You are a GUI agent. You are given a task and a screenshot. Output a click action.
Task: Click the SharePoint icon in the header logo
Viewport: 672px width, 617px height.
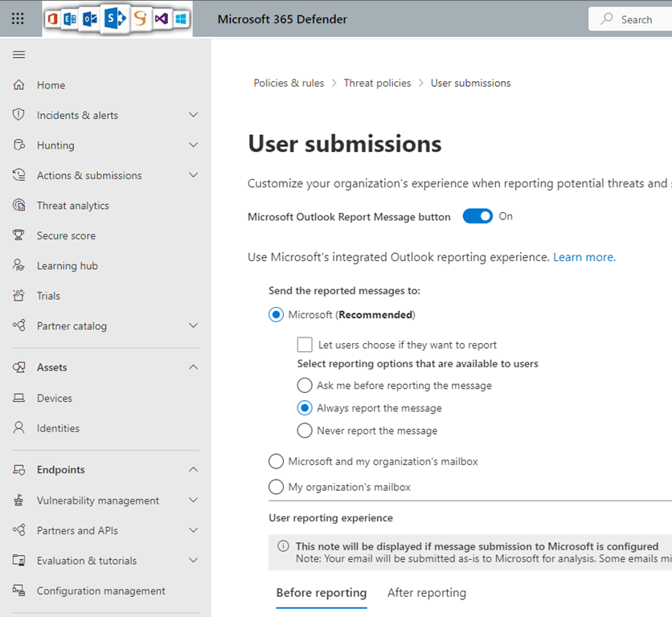114,18
